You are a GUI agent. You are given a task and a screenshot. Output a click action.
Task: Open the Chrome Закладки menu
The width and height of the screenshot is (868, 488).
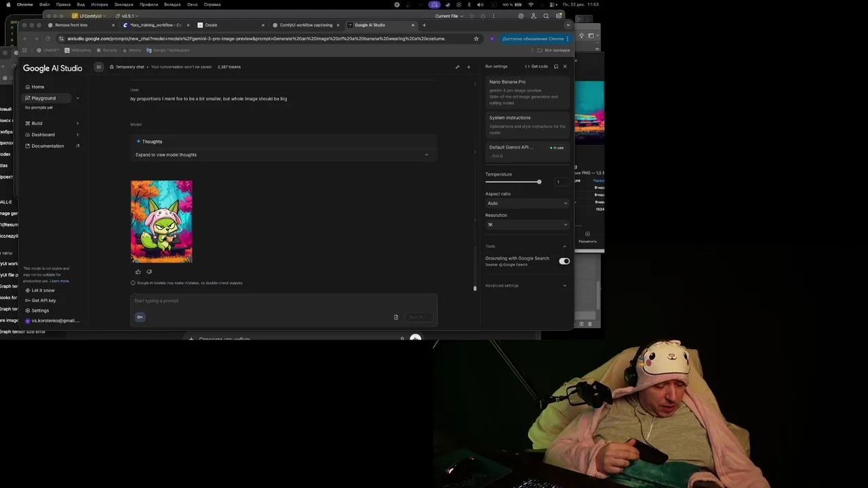(123, 5)
